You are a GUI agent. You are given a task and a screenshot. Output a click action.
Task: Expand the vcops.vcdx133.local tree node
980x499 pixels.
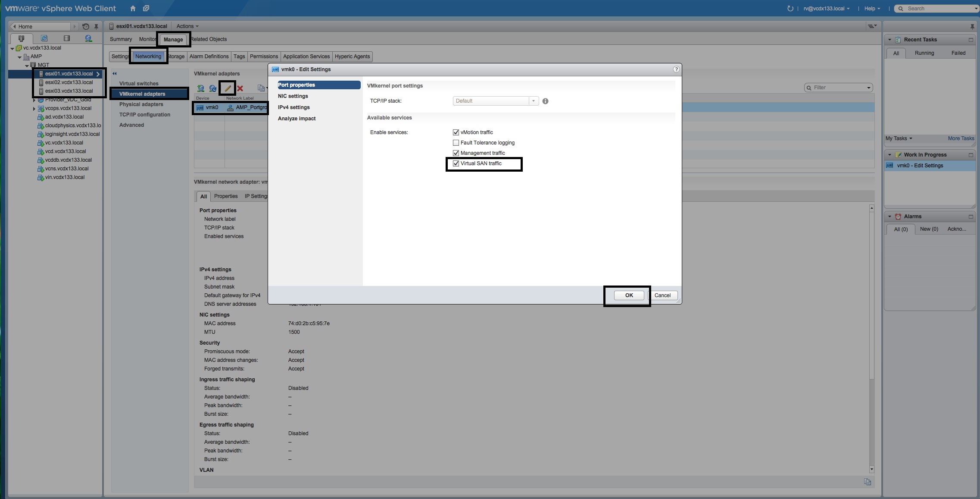(x=34, y=109)
